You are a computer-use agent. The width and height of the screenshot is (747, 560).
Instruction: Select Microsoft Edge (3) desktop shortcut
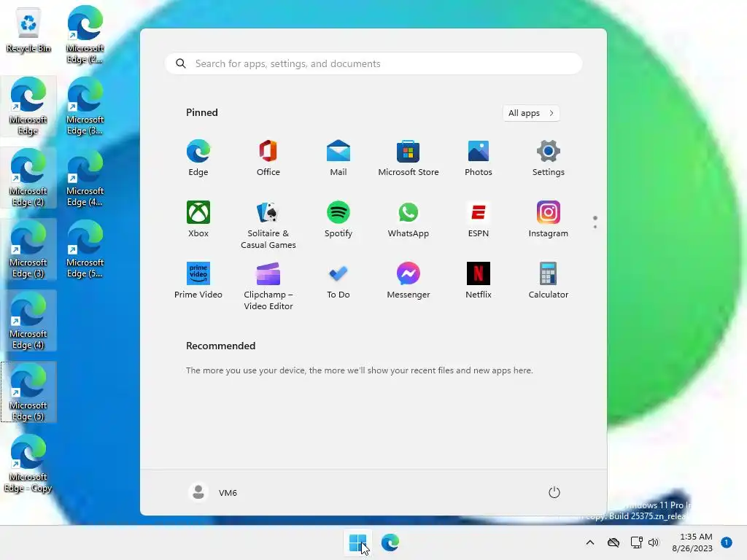tap(28, 249)
